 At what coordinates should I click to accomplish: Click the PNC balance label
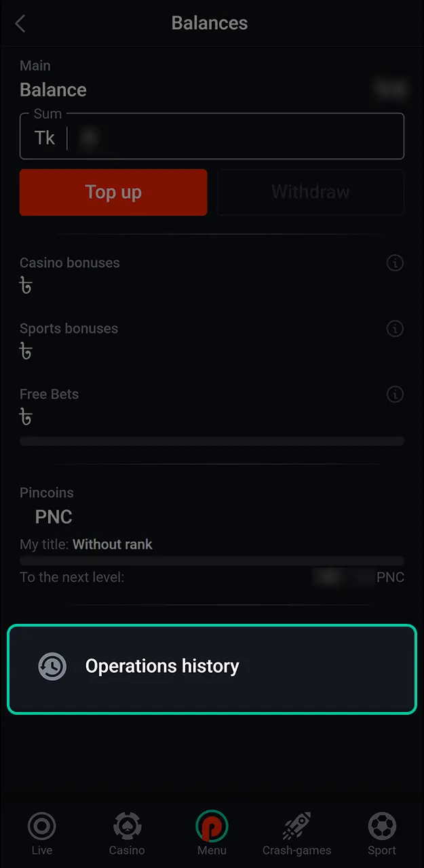(x=53, y=517)
